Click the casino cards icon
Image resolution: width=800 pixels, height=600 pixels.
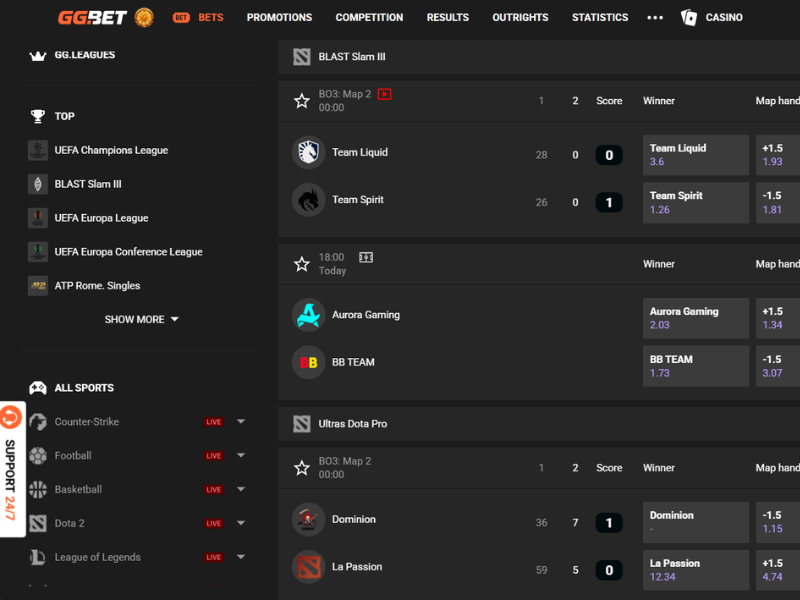[x=689, y=17]
